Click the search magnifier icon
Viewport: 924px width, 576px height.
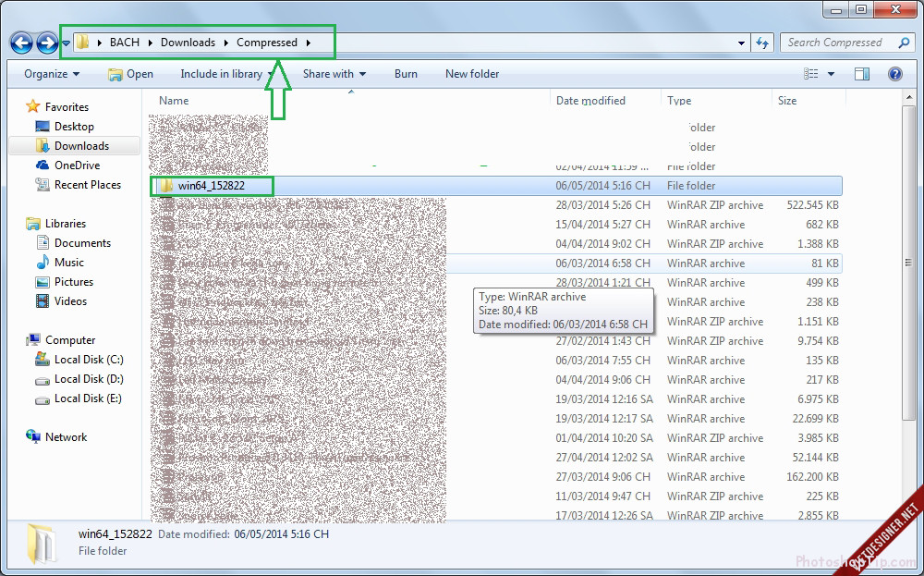904,43
